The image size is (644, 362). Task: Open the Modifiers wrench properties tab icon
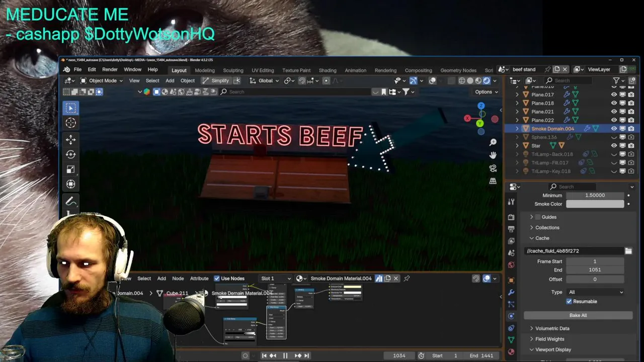(511, 292)
